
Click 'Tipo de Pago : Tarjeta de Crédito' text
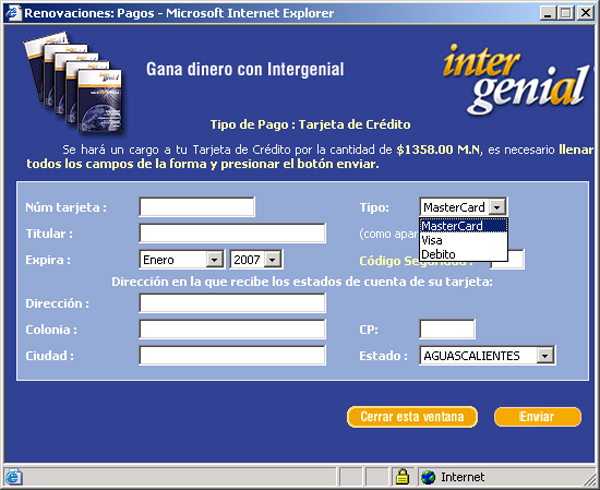[x=310, y=124]
